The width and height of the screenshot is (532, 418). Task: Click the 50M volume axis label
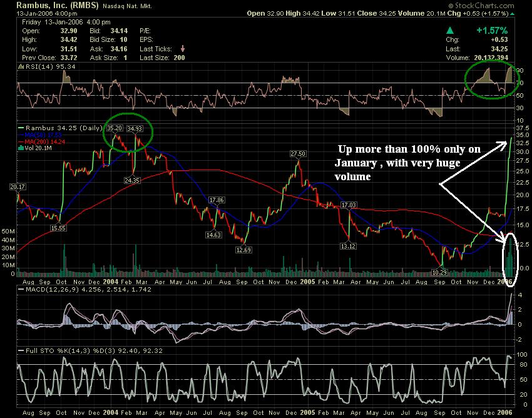pos(8,232)
